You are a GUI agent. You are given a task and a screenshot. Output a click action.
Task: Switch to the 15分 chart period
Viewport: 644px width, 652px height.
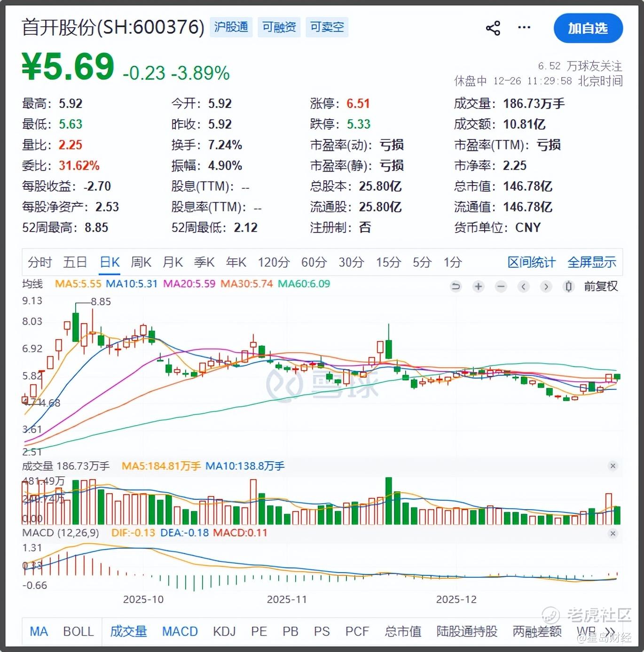[388, 262]
